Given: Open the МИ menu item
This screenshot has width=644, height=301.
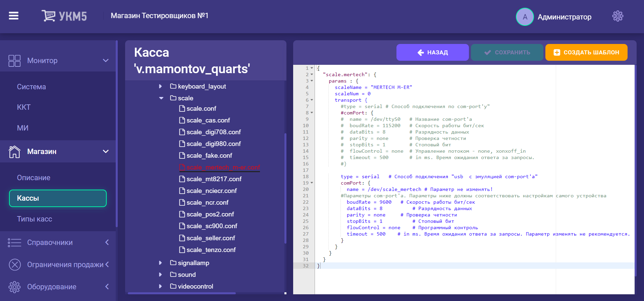Looking at the screenshot, I should click(x=23, y=128).
